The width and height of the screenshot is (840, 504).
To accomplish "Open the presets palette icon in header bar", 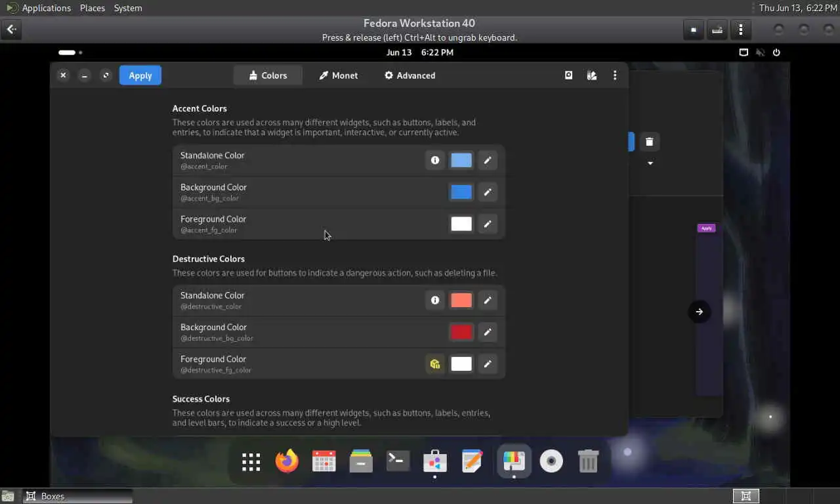I will coord(592,75).
